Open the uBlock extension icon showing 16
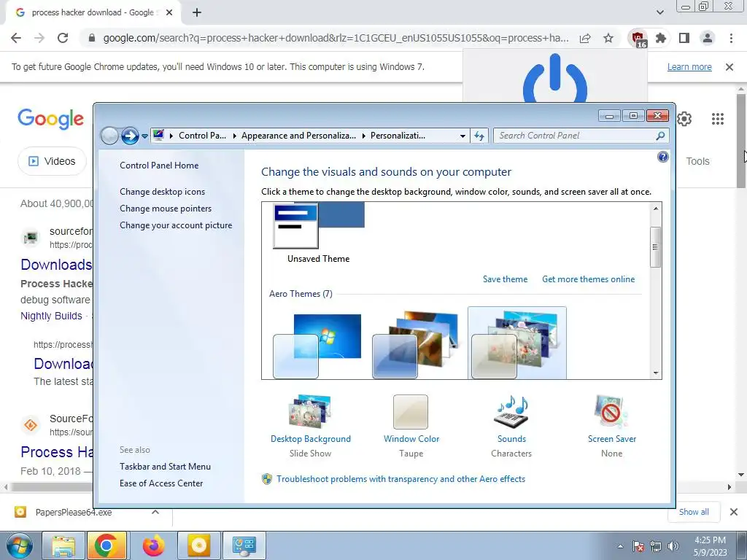 (x=638, y=39)
